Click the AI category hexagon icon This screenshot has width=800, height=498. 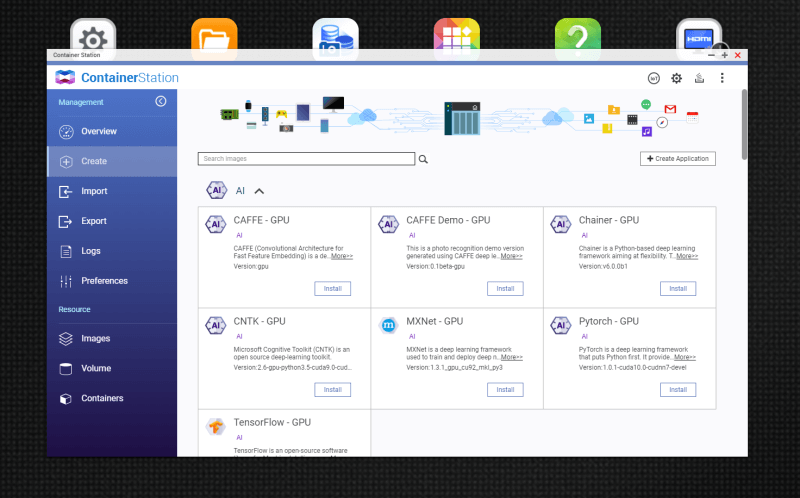click(x=216, y=190)
